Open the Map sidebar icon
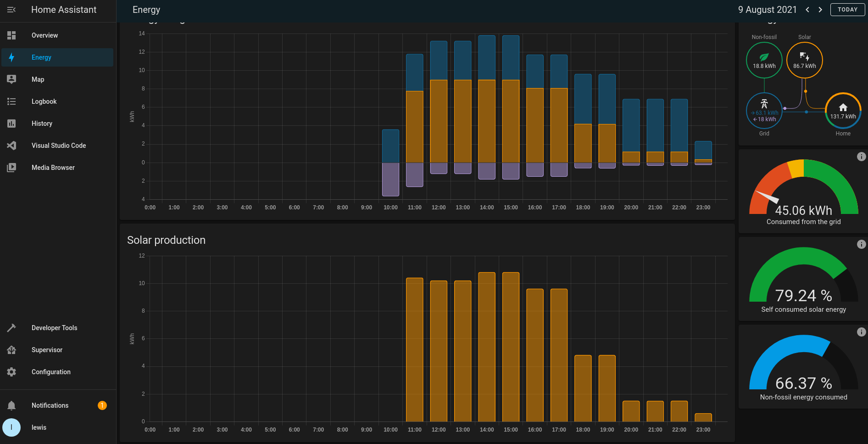The height and width of the screenshot is (444, 868). tap(11, 79)
